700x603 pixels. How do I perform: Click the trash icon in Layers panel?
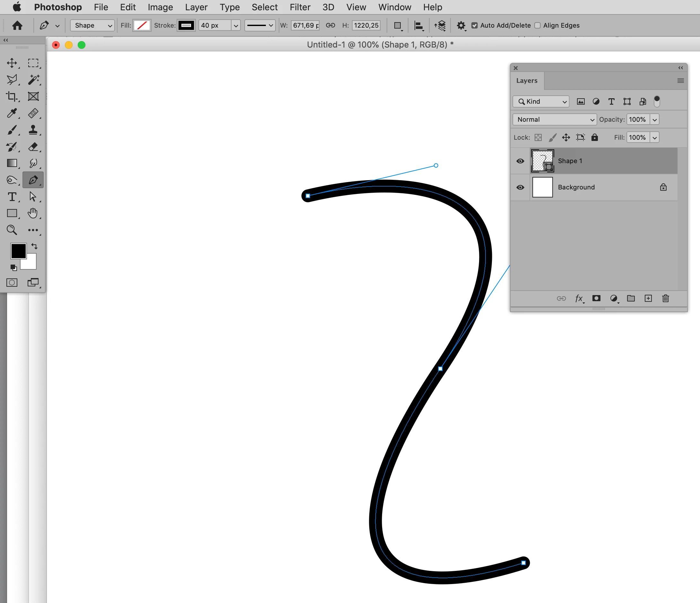(x=665, y=298)
